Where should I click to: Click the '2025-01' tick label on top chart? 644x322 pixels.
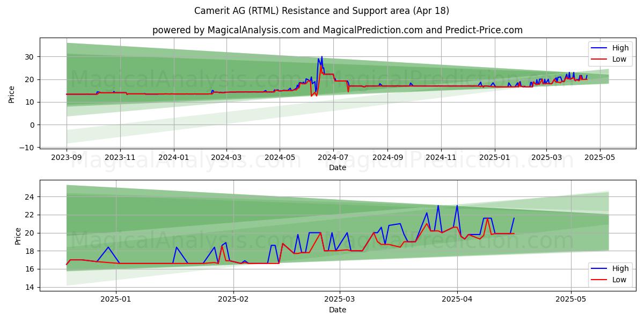494,159
